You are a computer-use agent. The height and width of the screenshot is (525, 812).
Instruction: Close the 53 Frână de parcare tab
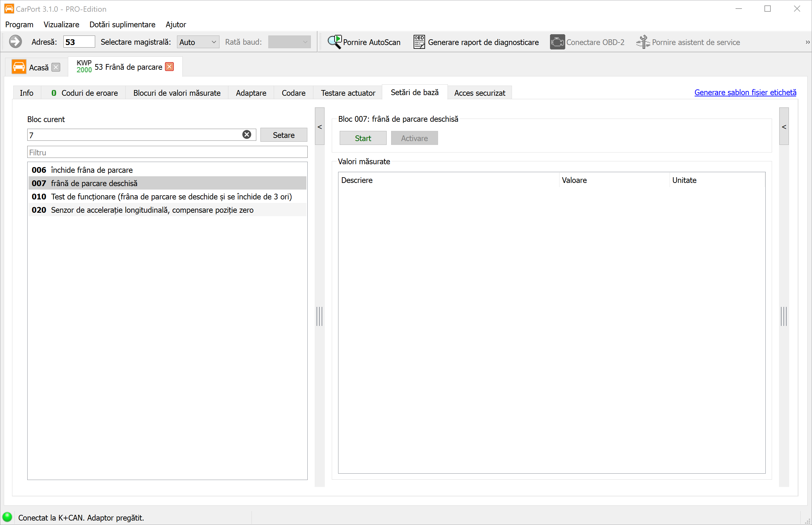pyautogui.click(x=169, y=67)
